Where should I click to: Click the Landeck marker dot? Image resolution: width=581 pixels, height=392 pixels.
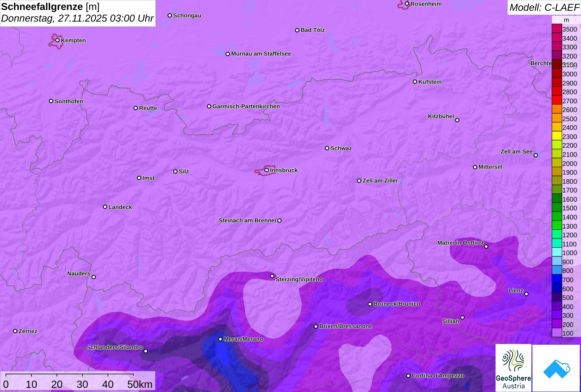click(105, 207)
